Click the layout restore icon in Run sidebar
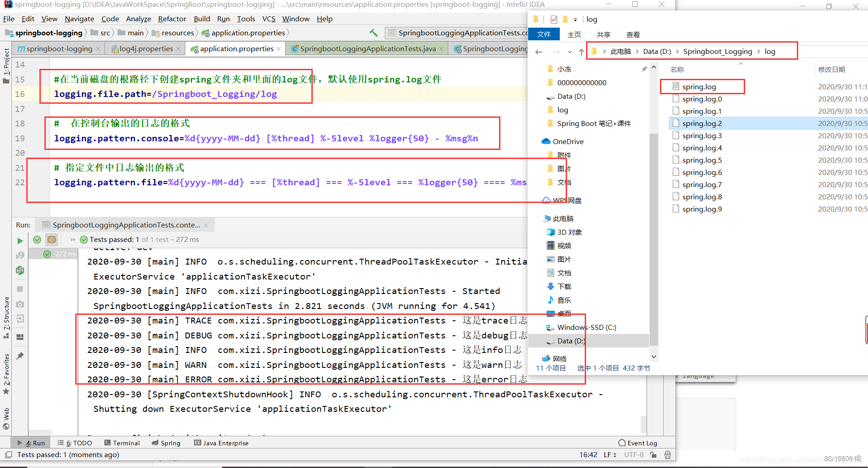Screen dimensions: 868x468 [x=20, y=337]
